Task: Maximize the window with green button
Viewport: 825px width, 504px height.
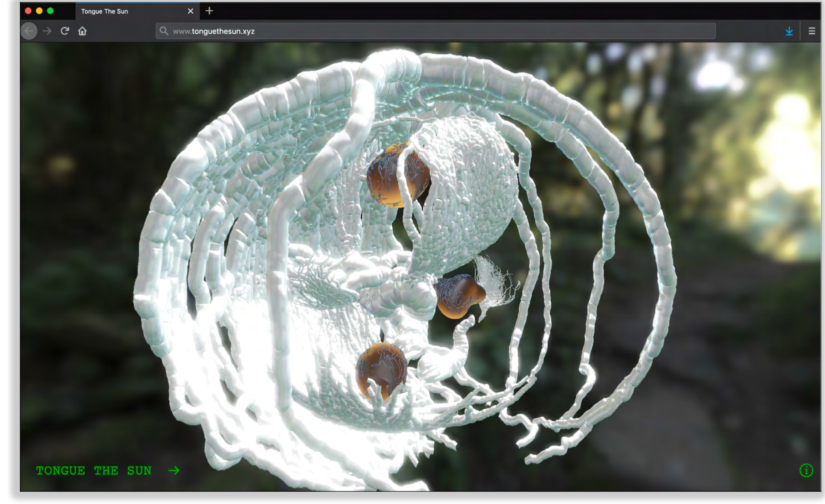Action: pyautogui.click(x=50, y=11)
